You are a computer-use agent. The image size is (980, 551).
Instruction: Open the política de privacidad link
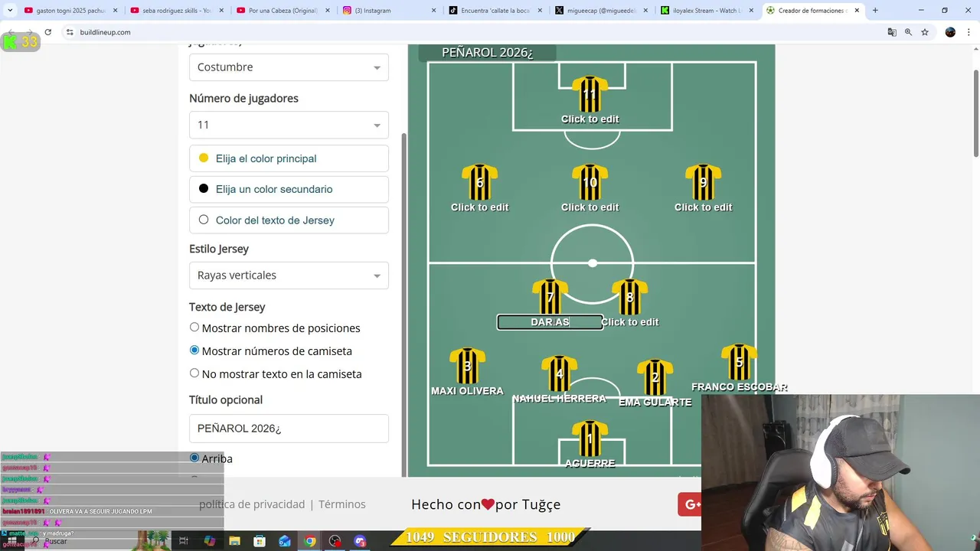(252, 504)
